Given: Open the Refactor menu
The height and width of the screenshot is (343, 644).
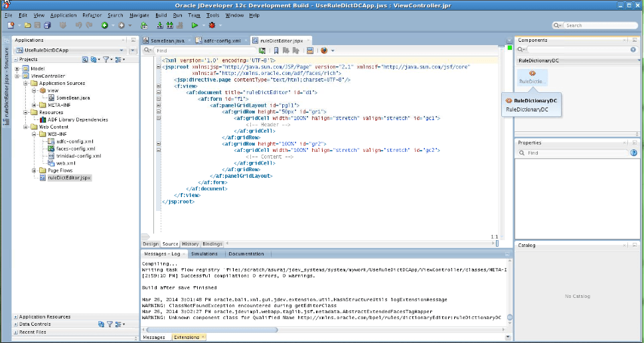Looking at the screenshot, I should tap(92, 15).
